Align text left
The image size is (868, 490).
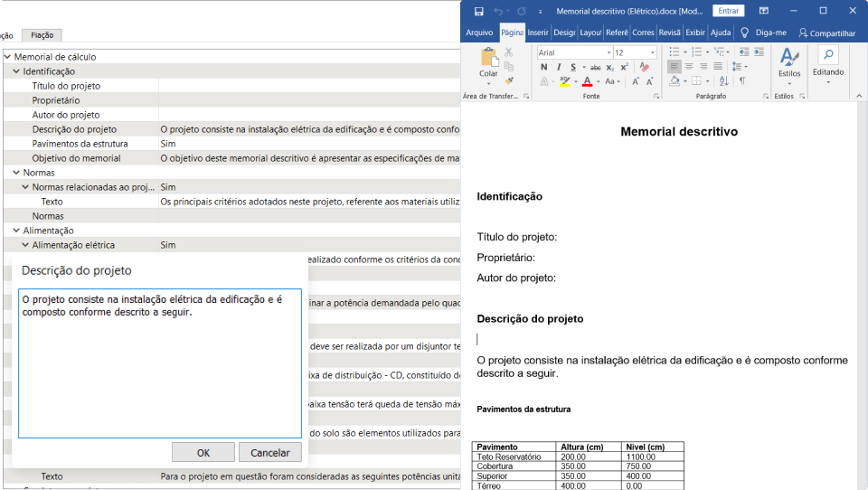pyautogui.click(x=675, y=66)
